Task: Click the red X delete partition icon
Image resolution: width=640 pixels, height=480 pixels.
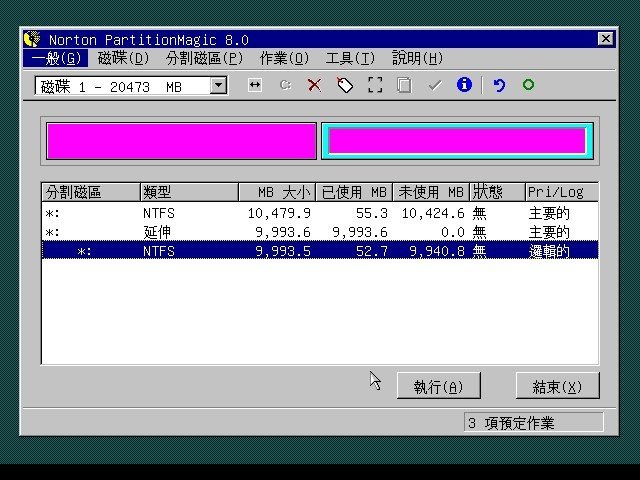Action: (x=314, y=85)
